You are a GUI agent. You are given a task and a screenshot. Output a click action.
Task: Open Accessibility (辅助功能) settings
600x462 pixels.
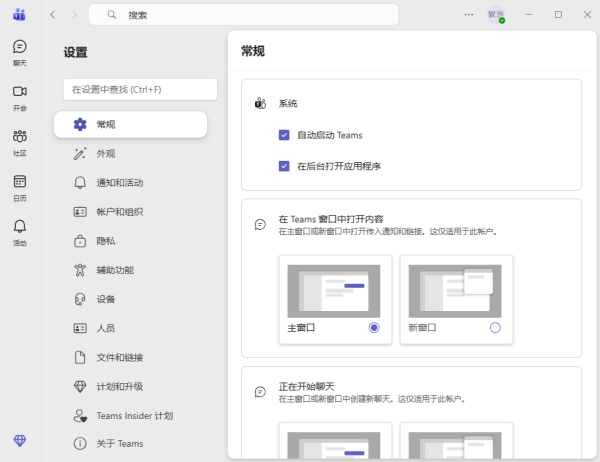(x=130, y=270)
